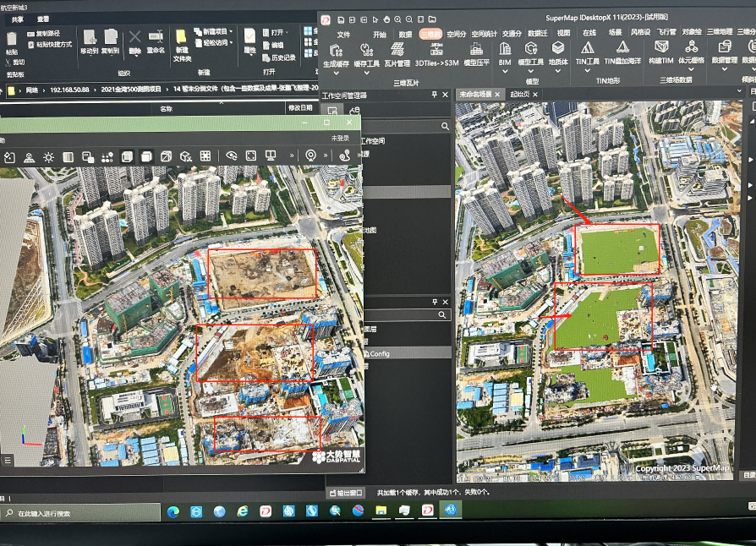Click 粘贴快捷方式 in File Explorer ribbon
The image size is (756, 546).
point(50,44)
